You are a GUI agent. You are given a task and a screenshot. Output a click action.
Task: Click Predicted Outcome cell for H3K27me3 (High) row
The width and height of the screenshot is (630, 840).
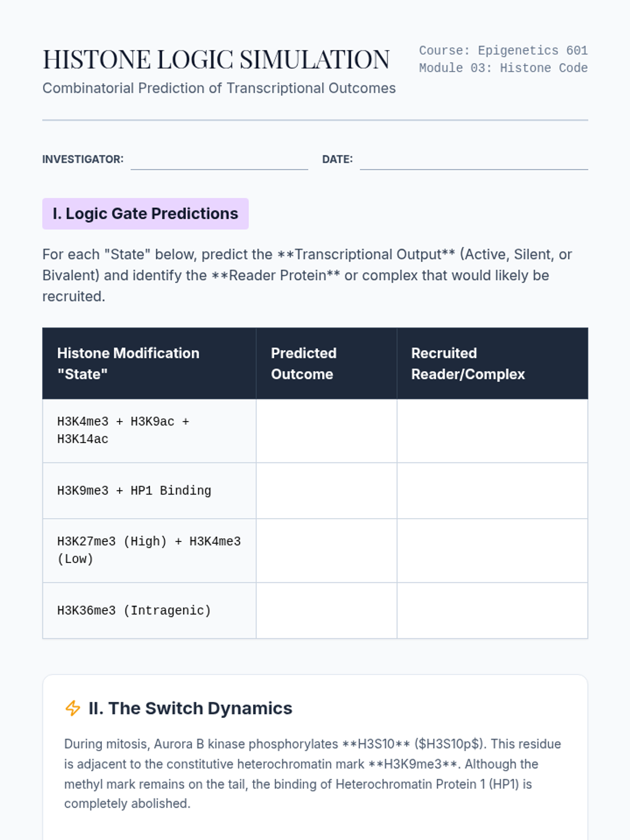[326, 550]
